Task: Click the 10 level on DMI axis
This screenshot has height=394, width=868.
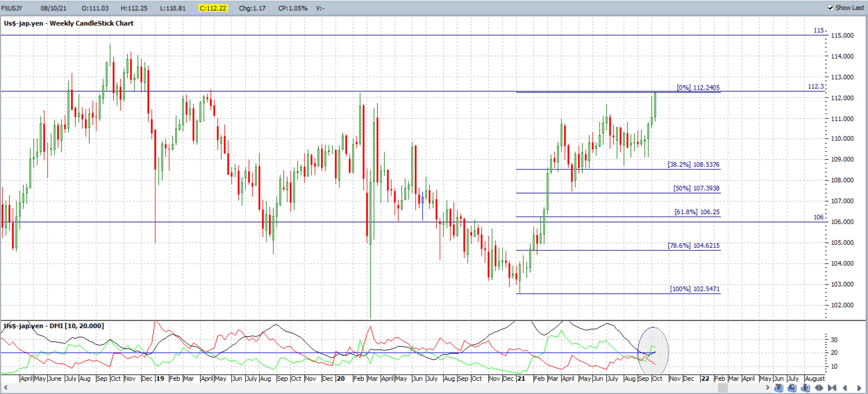Action: 834,366
